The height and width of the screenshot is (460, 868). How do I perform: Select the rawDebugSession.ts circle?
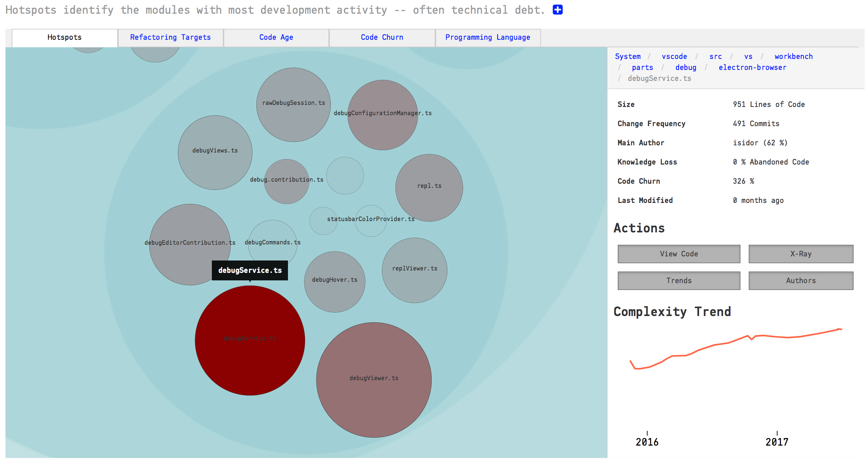coord(293,105)
